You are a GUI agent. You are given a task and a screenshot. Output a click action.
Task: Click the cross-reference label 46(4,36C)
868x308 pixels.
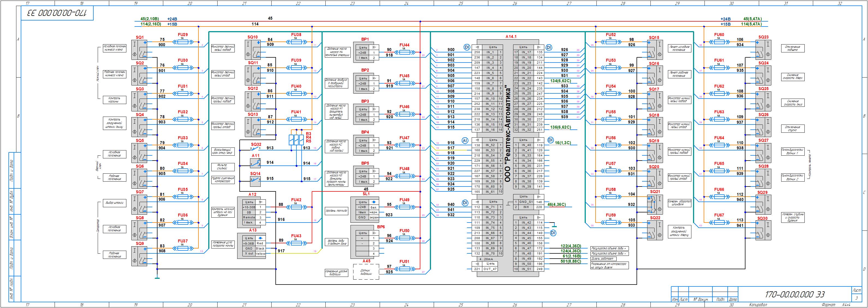tap(557, 205)
